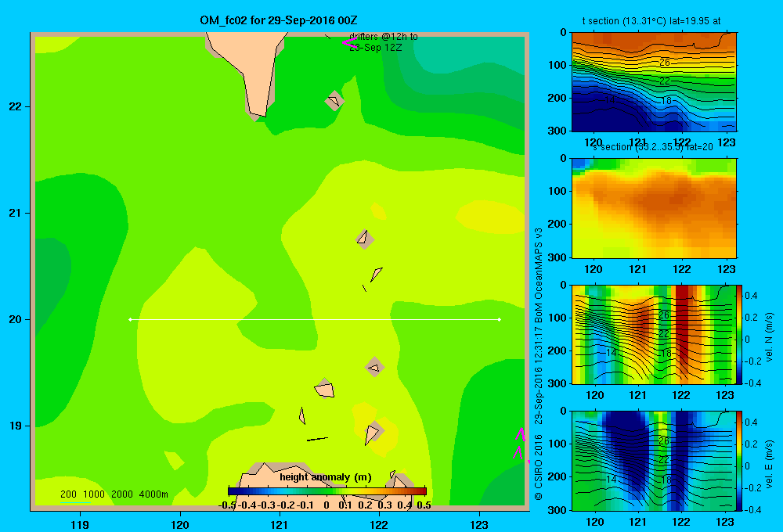The width and height of the screenshot is (783, 532).
Task: Click the 't section (13..31°C) lat=19.95' title
Action: 651,21
